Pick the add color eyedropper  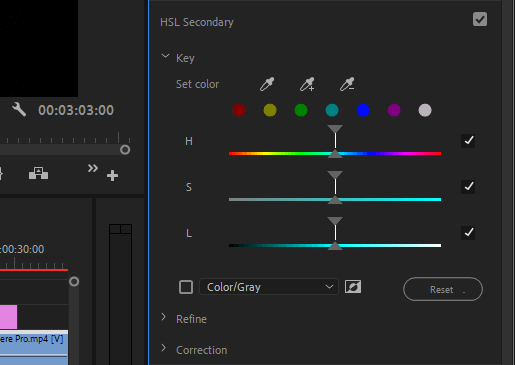coord(307,84)
